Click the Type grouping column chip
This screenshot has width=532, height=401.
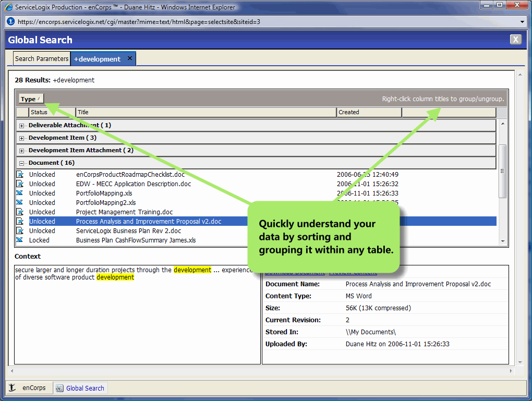31,99
